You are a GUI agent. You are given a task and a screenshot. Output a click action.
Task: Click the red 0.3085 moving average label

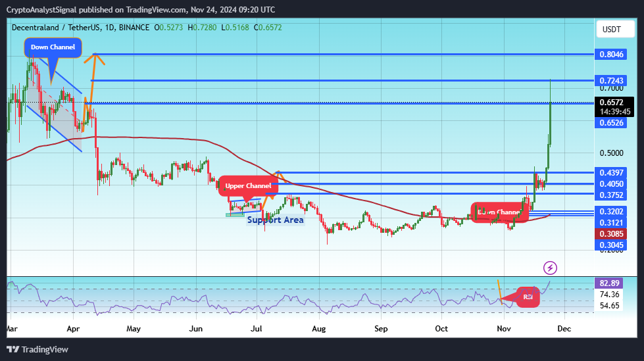pos(610,233)
